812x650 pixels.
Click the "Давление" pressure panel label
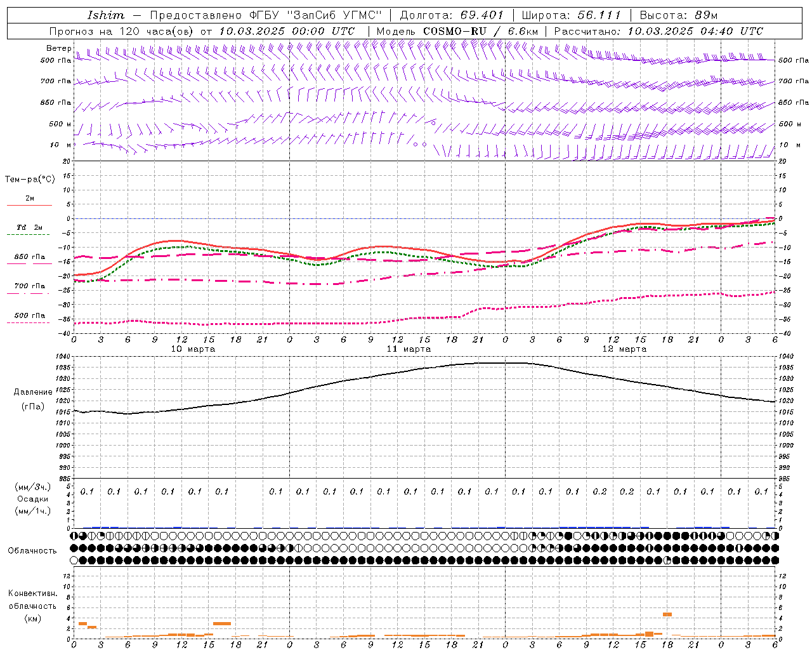tap(33, 392)
